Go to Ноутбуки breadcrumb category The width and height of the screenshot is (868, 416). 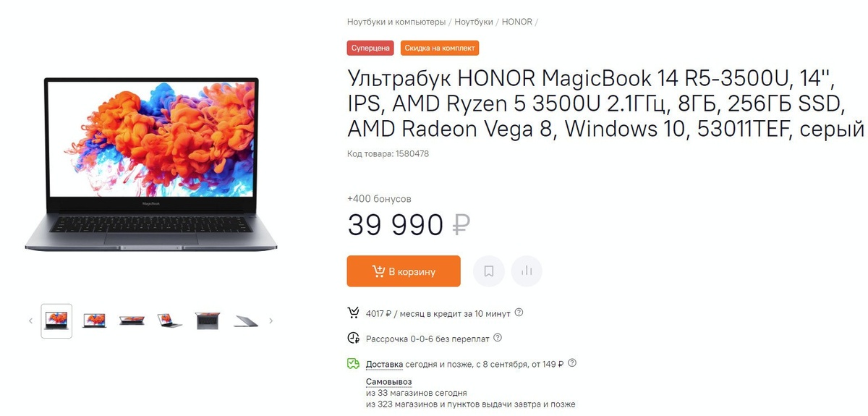[474, 22]
